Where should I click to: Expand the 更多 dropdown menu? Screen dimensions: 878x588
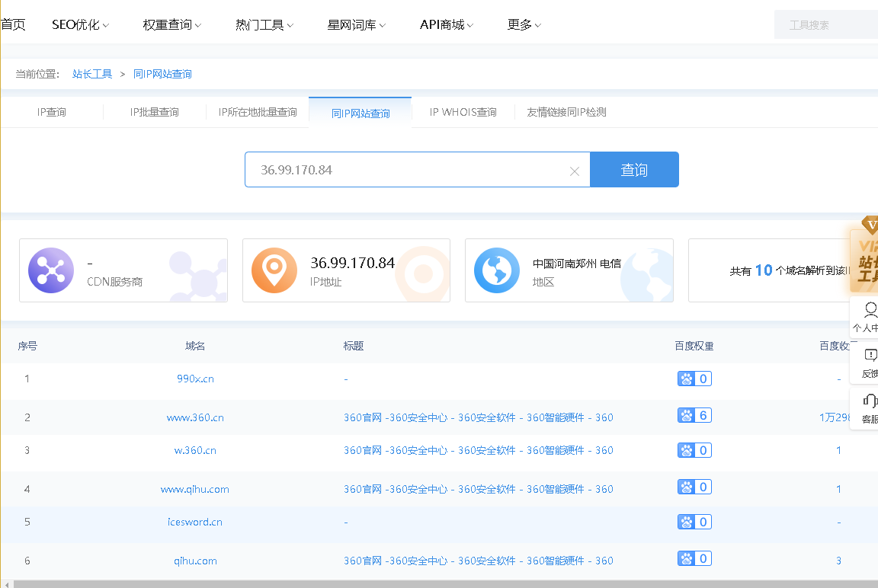coord(524,24)
